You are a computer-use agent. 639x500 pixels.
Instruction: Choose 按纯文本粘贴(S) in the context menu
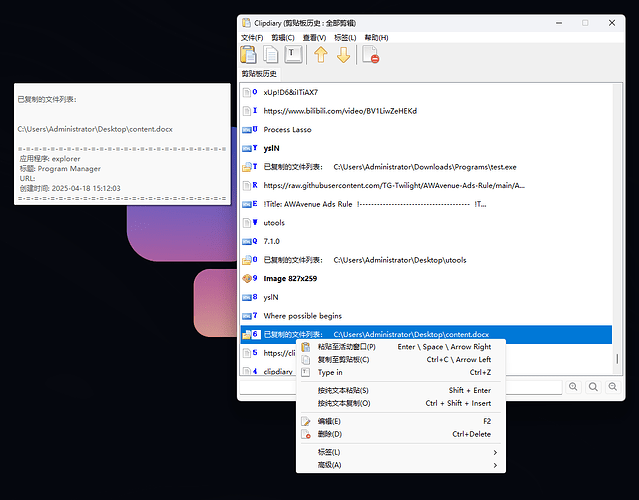[401, 390]
